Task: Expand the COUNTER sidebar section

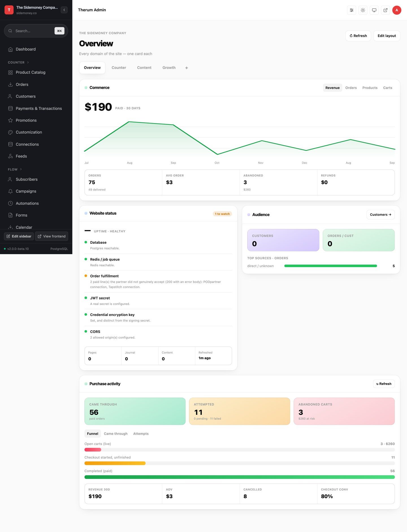Action: coord(18,62)
